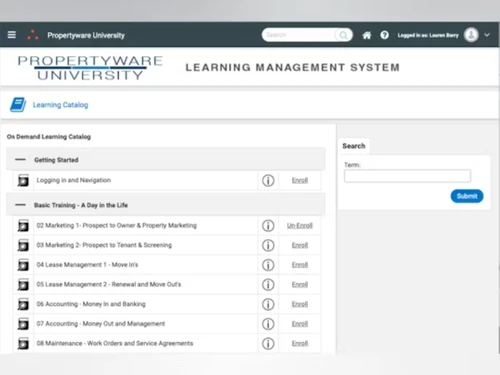Click the magnifier icon in top search box
Viewport: 500px width, 375px height.
343,35
